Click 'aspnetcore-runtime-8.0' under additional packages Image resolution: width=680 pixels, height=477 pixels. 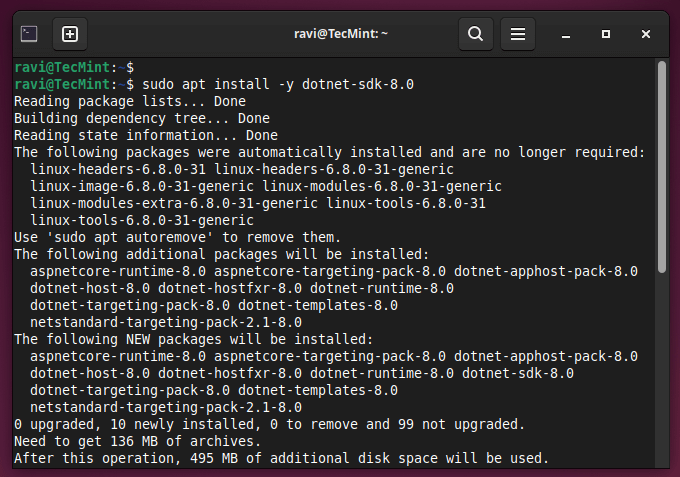coord(118,271)
